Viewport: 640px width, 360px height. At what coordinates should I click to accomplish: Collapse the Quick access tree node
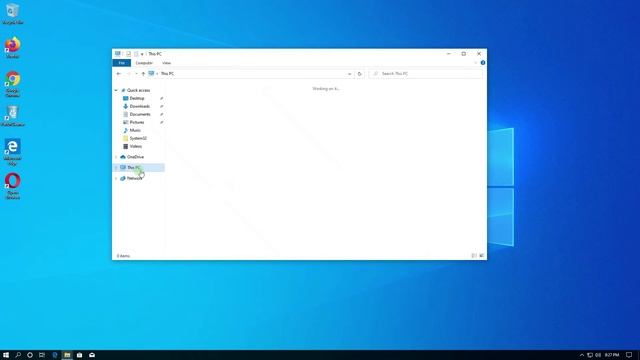click(116, 90)
